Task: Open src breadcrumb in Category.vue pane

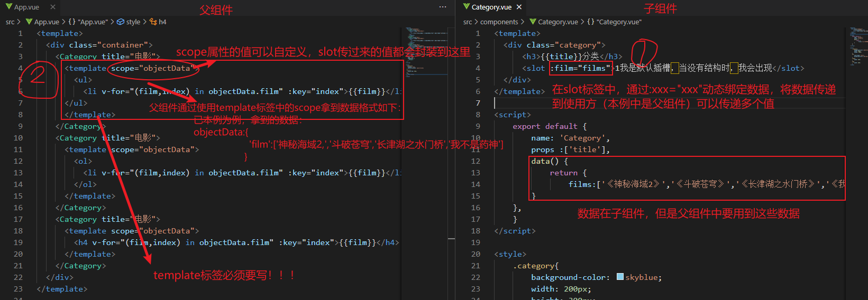Action: pyautogui.click(x=468, y=22)
